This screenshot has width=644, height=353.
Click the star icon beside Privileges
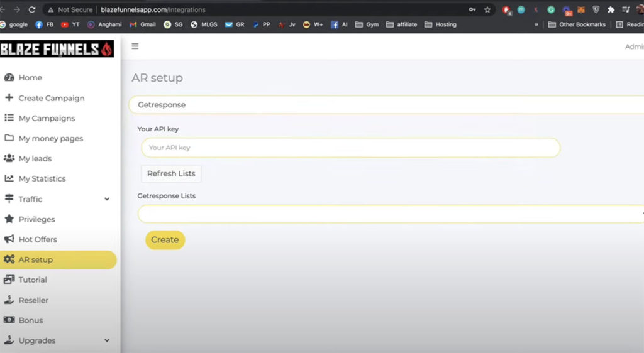pyautogui.click(x=9, y=219)
